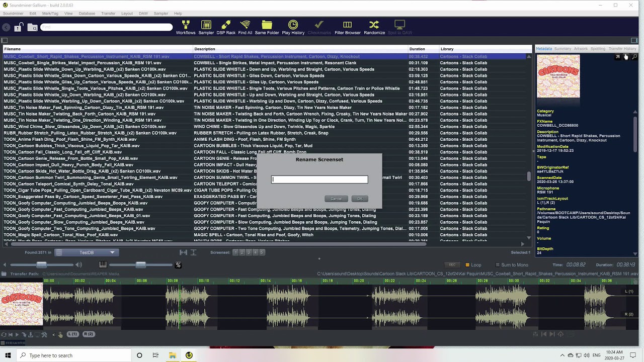Click the play button below waveform
The image size is (644, 362).
(x=17, y=334)
